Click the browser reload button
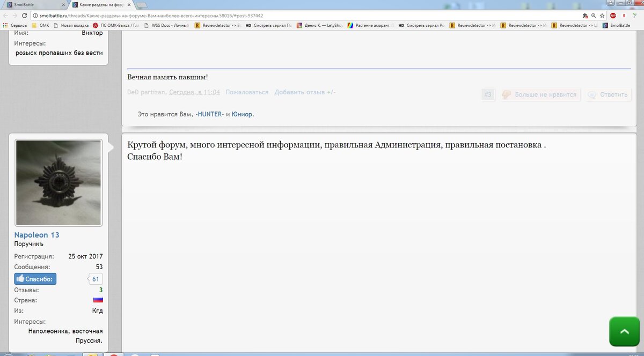 pyautogui.click(x=25, y=16)
